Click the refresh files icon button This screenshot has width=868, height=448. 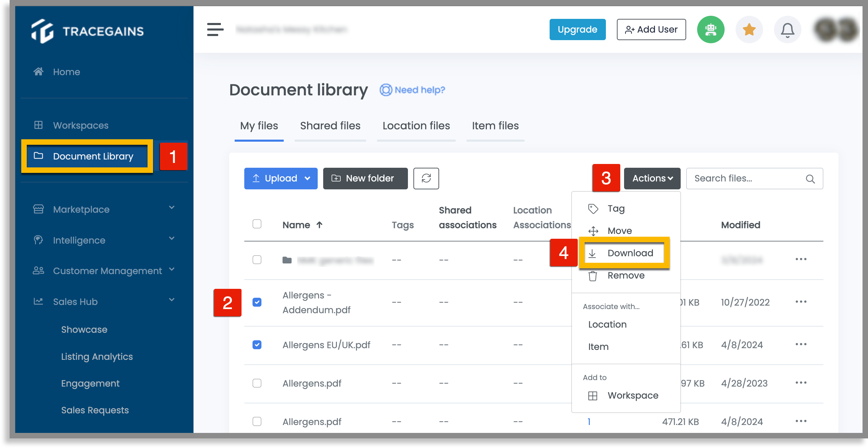pyautogui.click(x=426, y=178)
